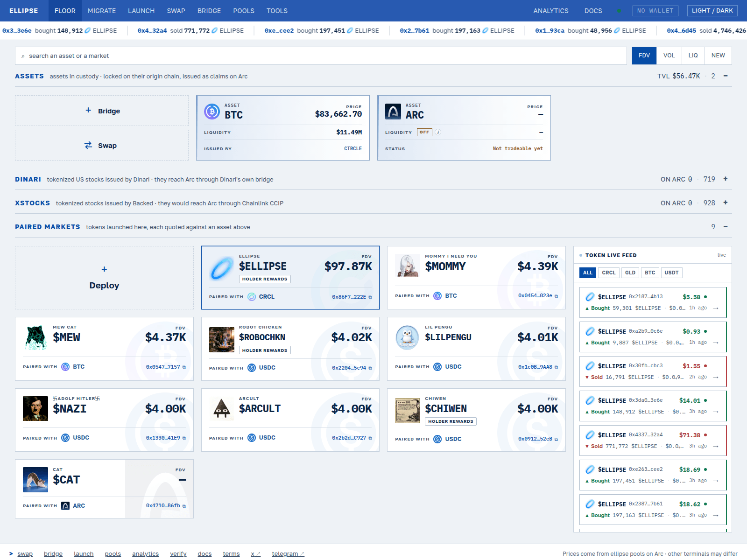Sort markets by LIQ

click(x=693, y=56)
